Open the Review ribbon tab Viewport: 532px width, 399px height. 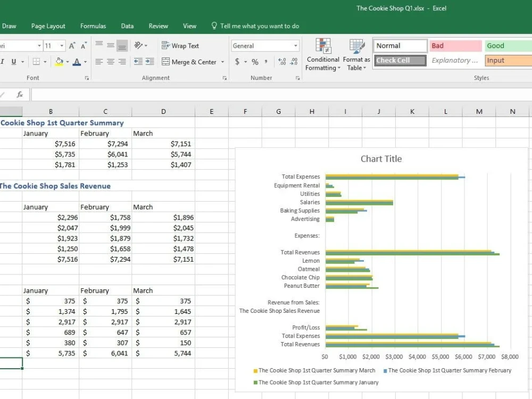pyautogui.click(x=158, y=26)
